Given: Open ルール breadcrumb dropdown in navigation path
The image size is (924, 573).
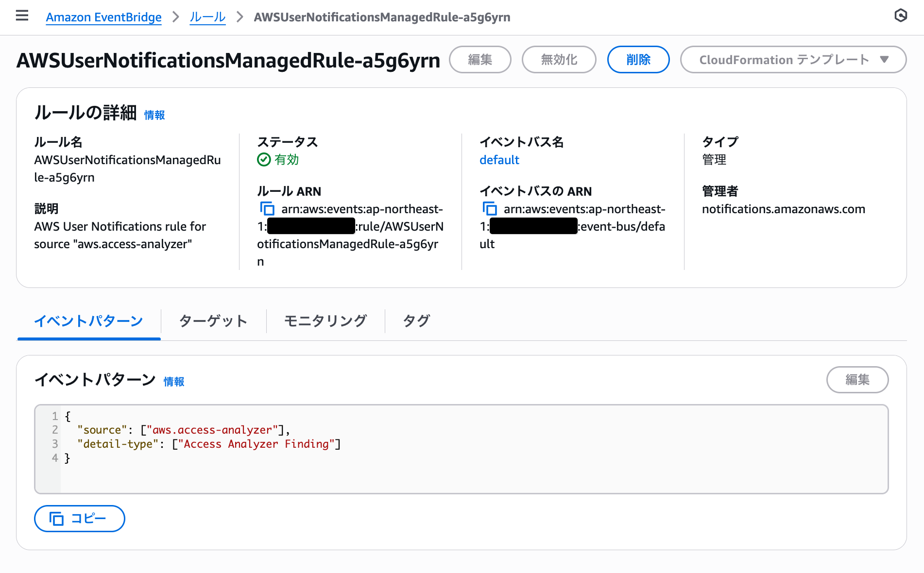Looking at the screenshot, I should (x=207, y=17).
